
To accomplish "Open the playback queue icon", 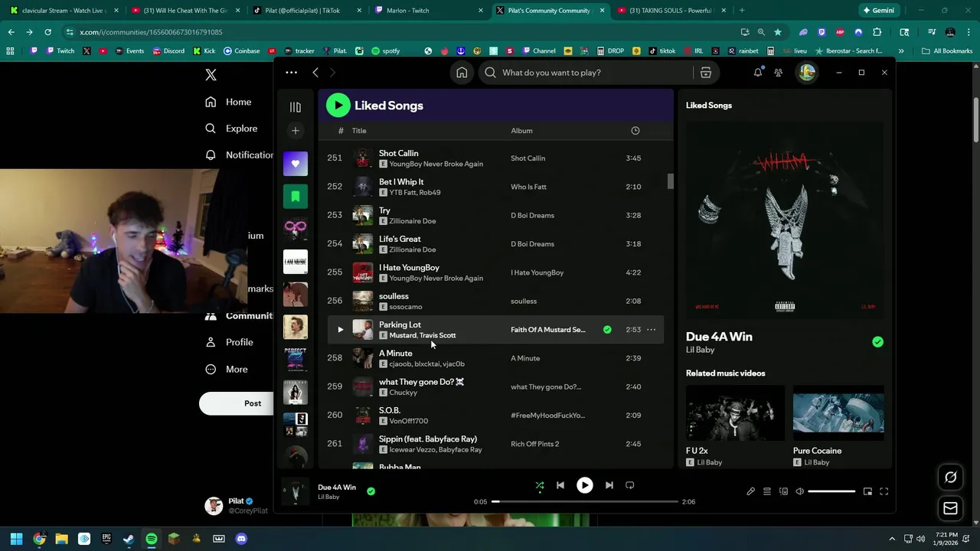I will [x=767, y=491].
